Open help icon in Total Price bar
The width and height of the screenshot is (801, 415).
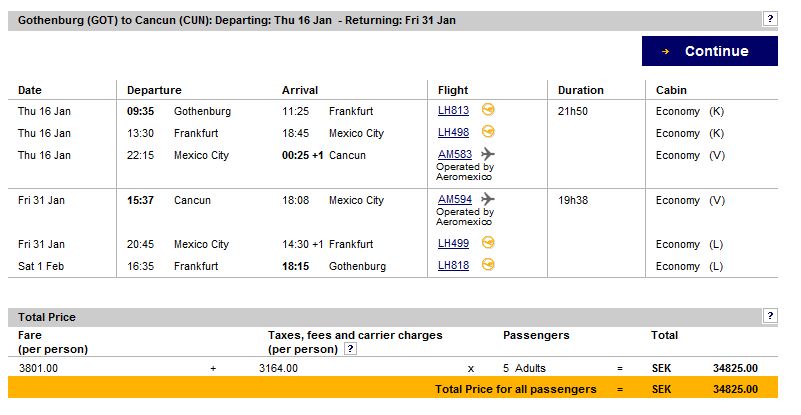coord(770,316)
